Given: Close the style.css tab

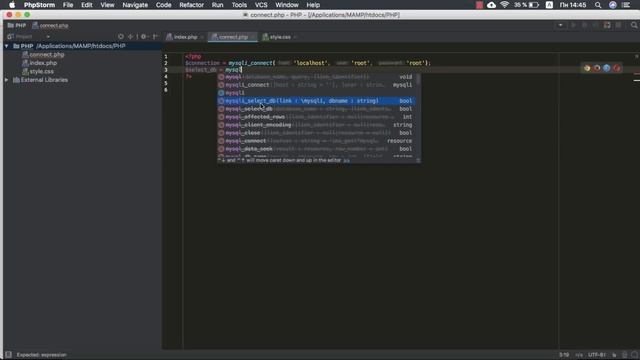Looking at the screenshot, I should tap(295, 37).
